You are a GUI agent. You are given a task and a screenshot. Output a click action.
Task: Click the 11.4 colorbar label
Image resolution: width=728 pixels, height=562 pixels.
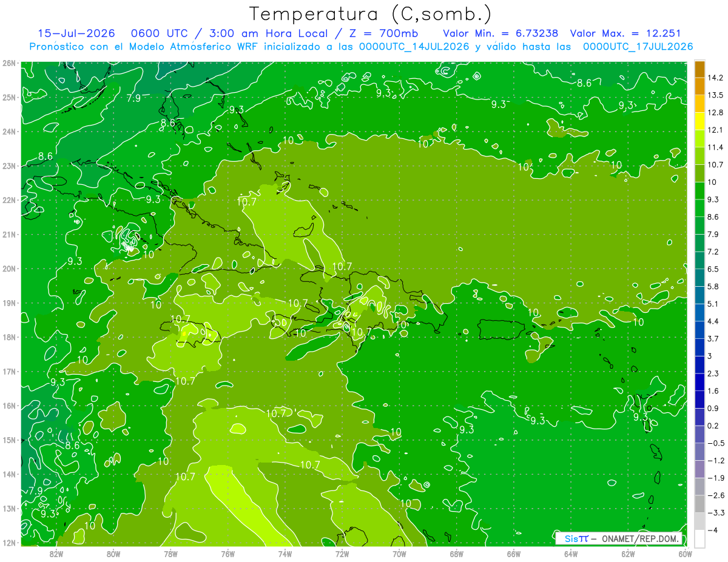(x=715, y=147)
